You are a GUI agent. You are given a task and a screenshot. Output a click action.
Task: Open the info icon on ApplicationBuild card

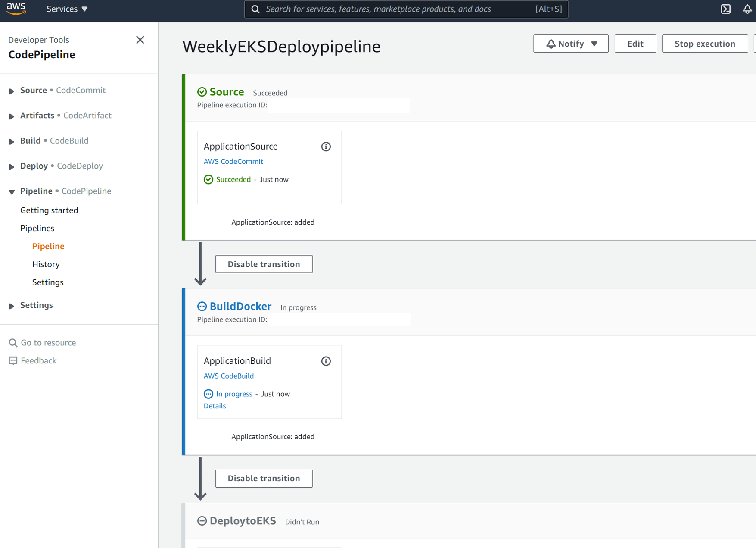tap(326, 361)
